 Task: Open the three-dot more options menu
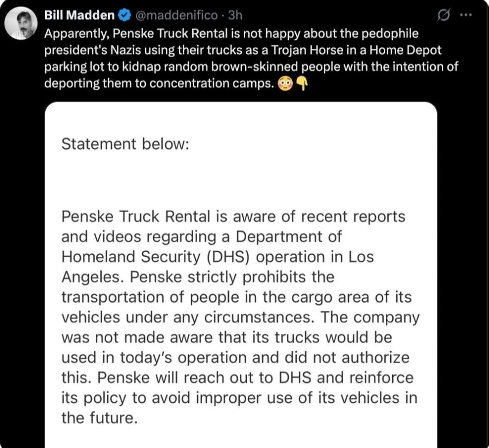466,15
